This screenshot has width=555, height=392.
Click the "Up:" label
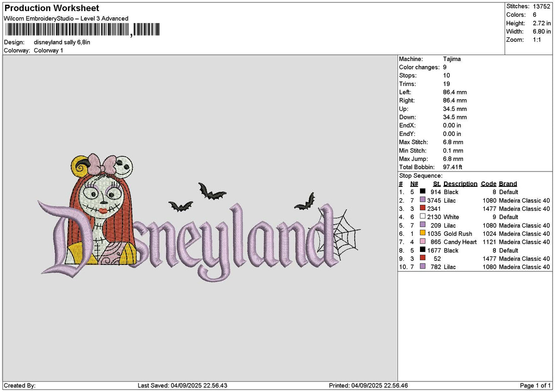(x=404, y=109)
